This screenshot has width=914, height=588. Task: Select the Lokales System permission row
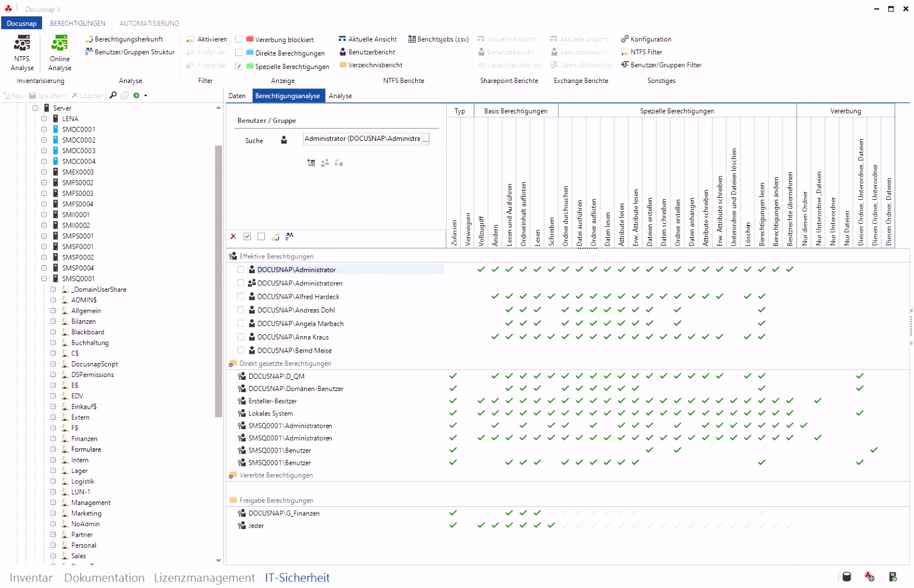[x=270, y=413]
